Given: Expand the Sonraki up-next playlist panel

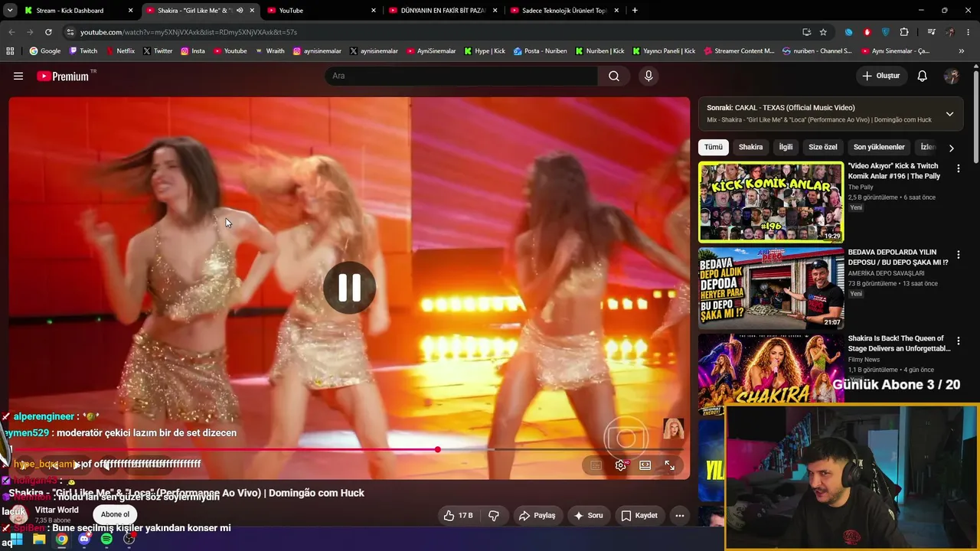Looking at the screenshot, I should pyautogui.click(x=949, y=114).
